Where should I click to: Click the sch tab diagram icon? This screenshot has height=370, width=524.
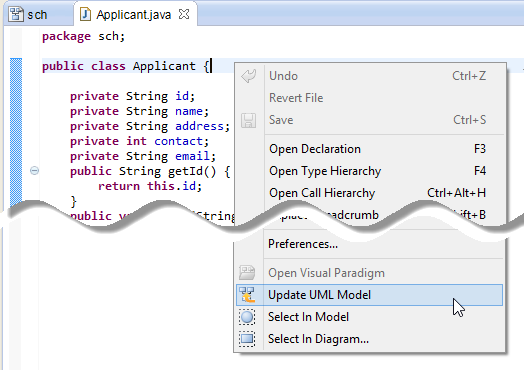[16, 14]
